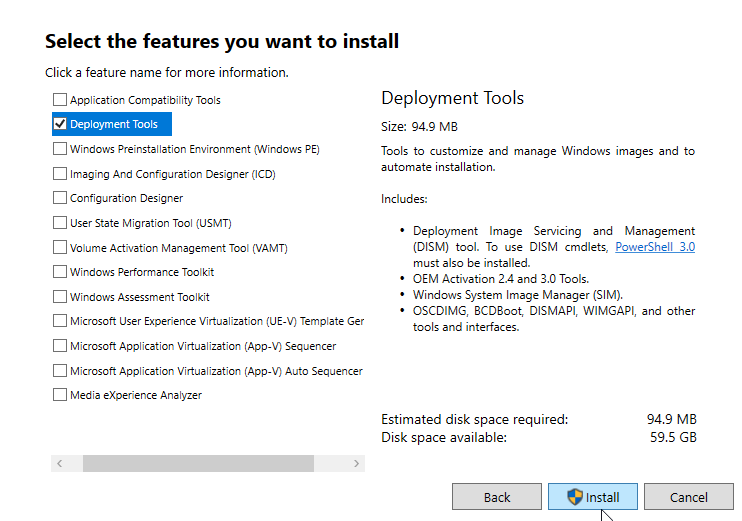The image size is (742, 521).
Task: Tick the Windows Performance Toolkit checkbox
Action: (x=60, y=272)
